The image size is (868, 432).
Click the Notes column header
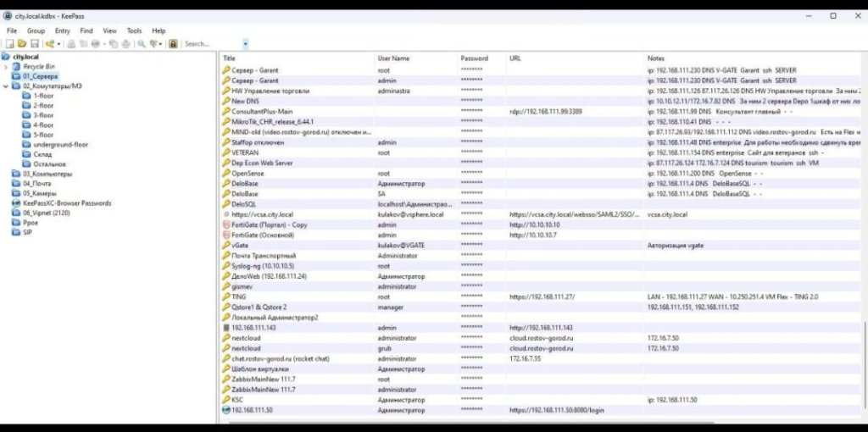(656, 58)
